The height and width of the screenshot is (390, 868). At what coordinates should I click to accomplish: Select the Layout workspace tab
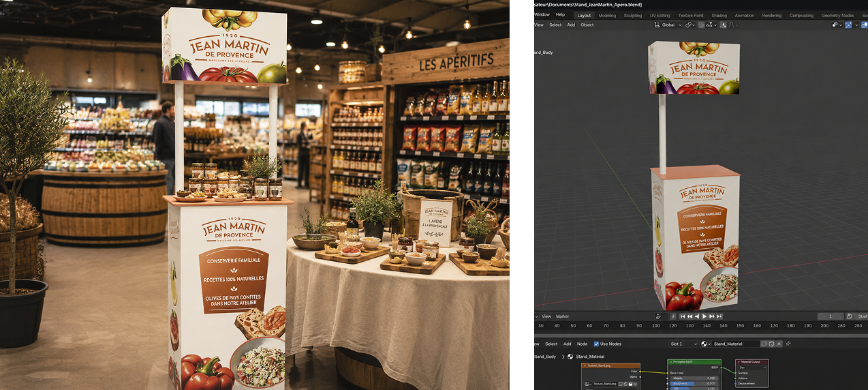[584, 15]
